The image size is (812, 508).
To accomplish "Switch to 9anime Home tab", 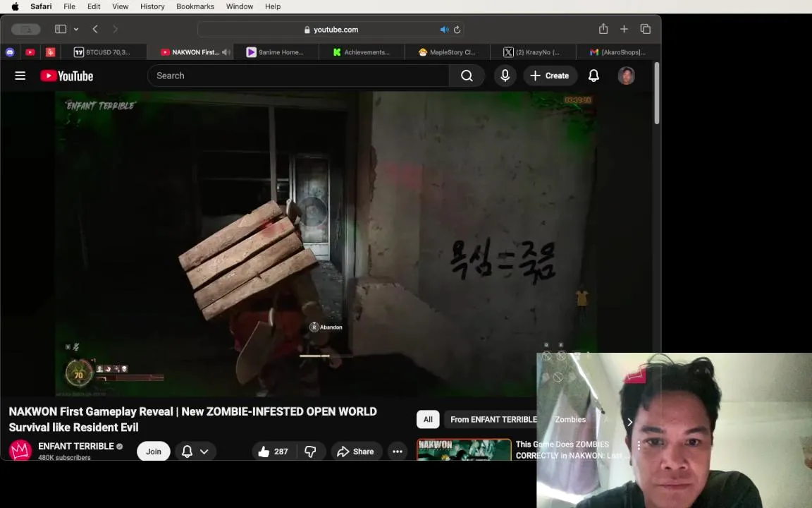I will pyautogui.click(x=276, y=52).
